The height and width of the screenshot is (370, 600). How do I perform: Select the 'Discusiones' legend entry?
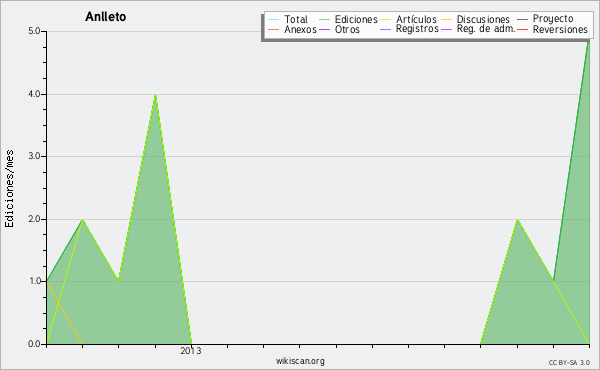point(483,20)
